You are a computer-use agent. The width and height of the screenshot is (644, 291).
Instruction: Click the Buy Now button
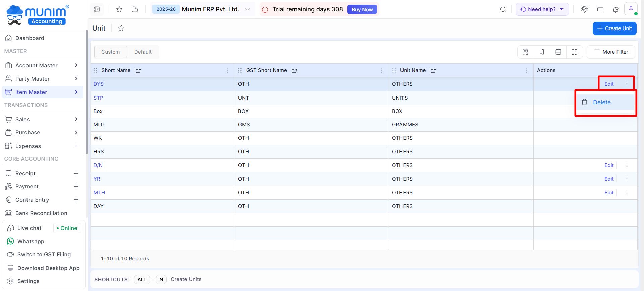click(362, 10)
